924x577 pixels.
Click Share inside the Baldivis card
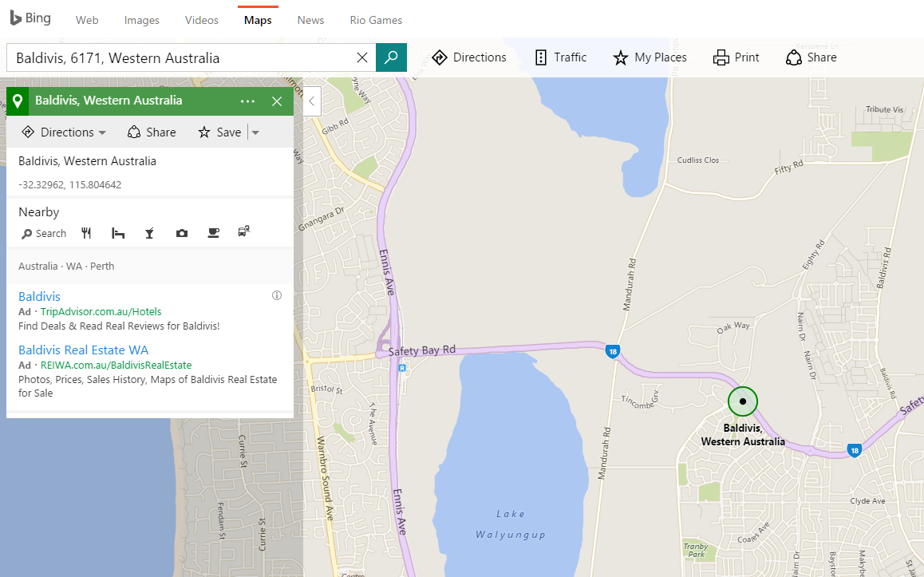coord(152,132)
